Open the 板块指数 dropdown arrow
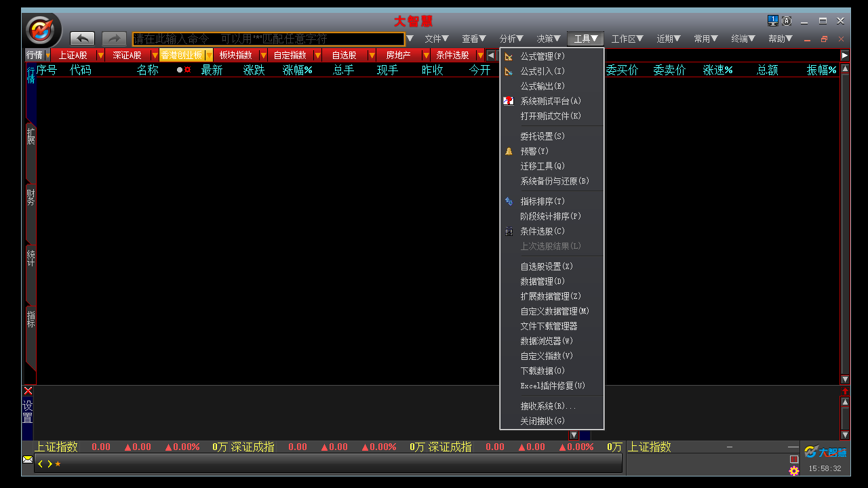This screenshot has height=488, width=868. coord(264,55)
